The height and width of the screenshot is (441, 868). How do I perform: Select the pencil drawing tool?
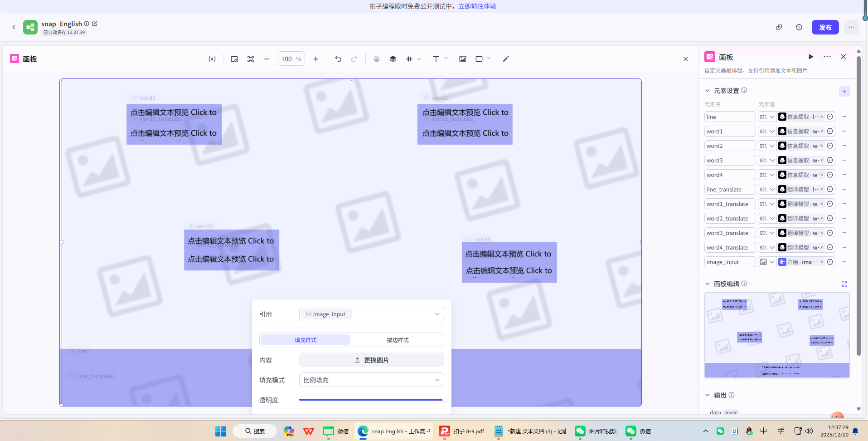pos(506,59)
